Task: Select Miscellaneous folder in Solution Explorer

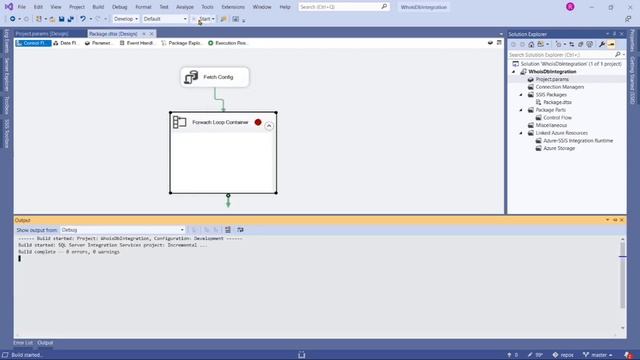Action: click(x=551, y=125)
